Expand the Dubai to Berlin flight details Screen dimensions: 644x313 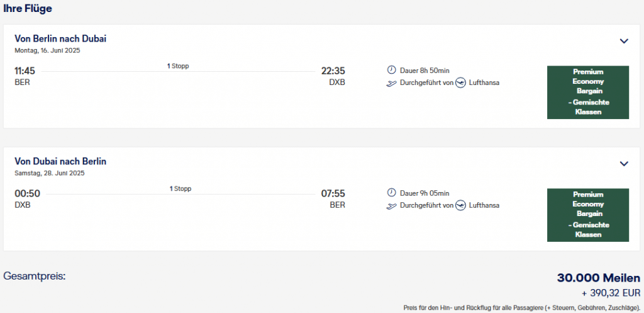pos(624,164)
